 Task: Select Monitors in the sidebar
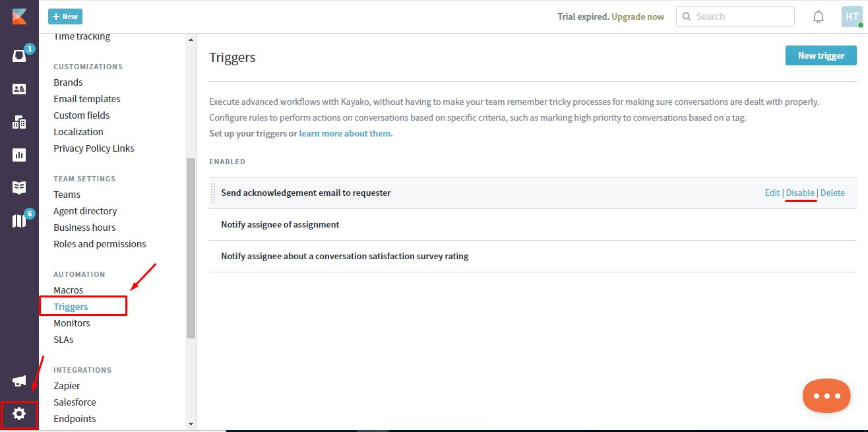(x=72, y=323)
